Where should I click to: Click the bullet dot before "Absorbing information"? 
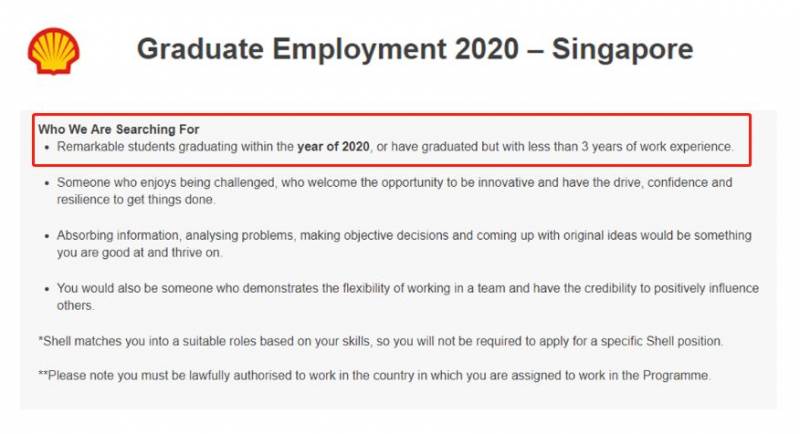pyautogui.click(x=46, y=237)
